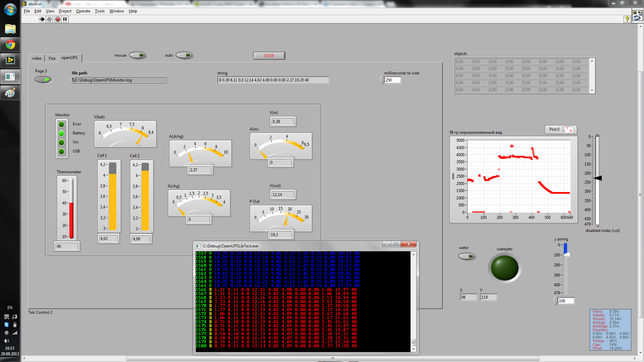
Task: Toggle the Page 3 switch
Action: coord(43,80)
